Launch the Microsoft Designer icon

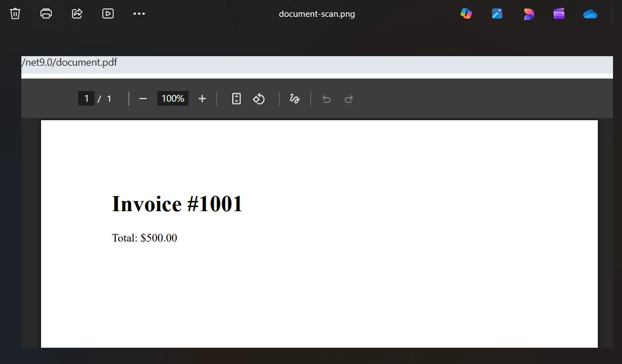click(x=528, y=14)
